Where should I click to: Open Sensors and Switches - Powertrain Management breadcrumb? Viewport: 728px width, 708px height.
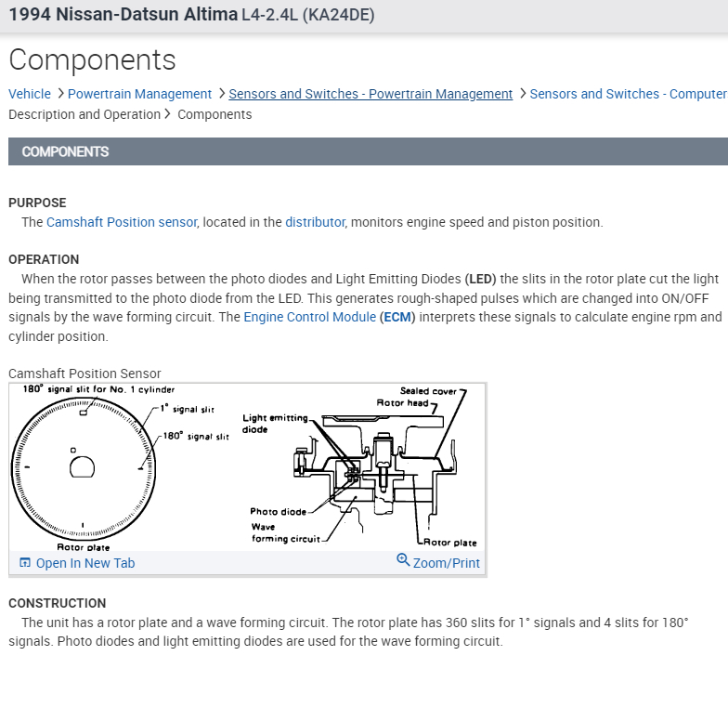tap(370, 94)
